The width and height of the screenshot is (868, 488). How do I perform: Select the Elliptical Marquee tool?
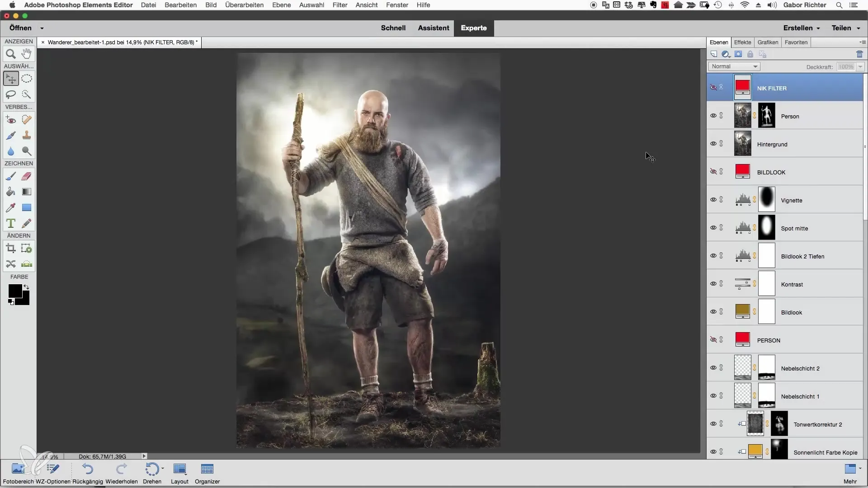(x=27, y=79)
